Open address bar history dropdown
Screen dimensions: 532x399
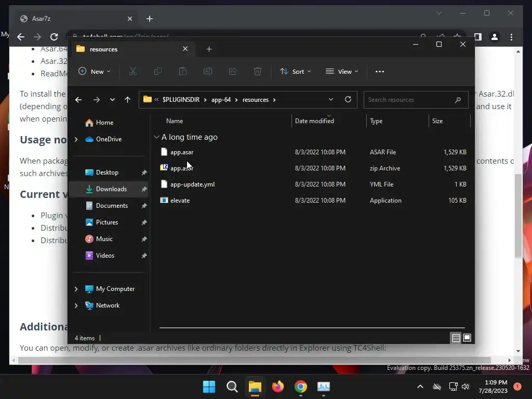point(331,99)
